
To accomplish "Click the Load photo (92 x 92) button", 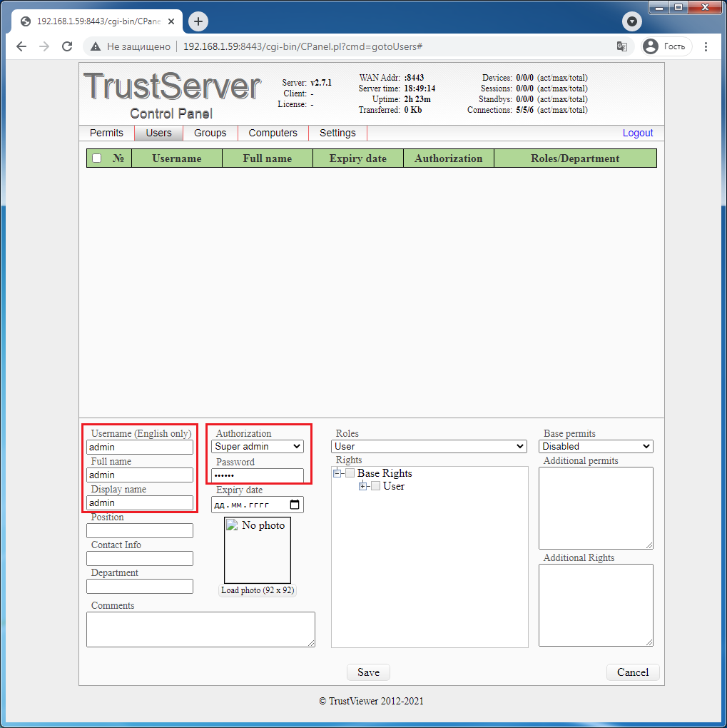I will (258, 590).
